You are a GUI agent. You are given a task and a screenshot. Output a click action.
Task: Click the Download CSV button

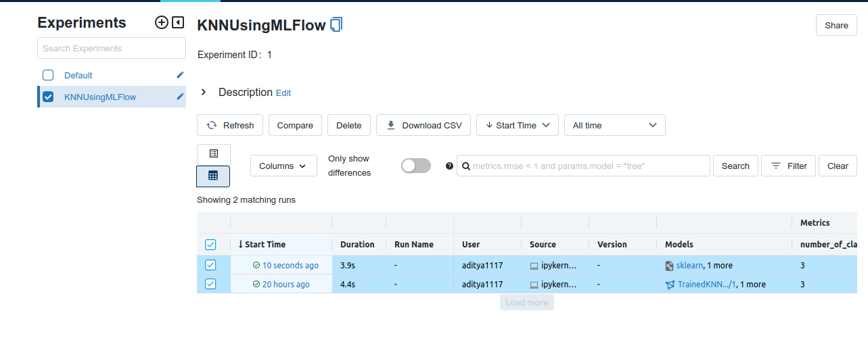tap(424, 125)
